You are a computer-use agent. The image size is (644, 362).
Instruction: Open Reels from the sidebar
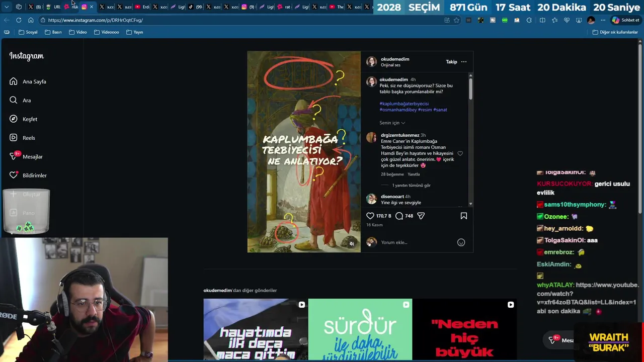pos(22,138)
